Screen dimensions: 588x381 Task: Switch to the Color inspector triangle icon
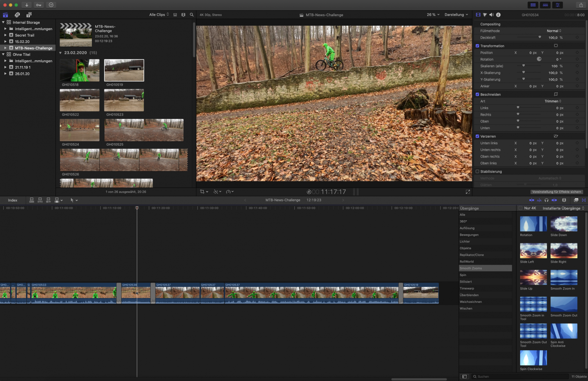pyautogui.click(x=485, y=15)
